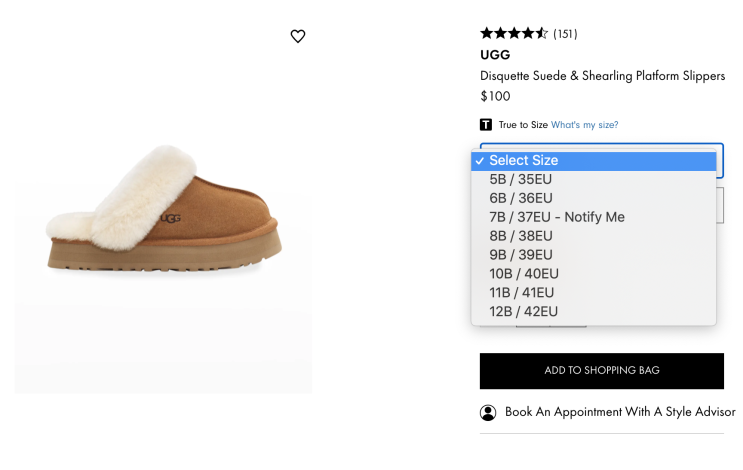Click the star rating icons

tap(514, 33)
